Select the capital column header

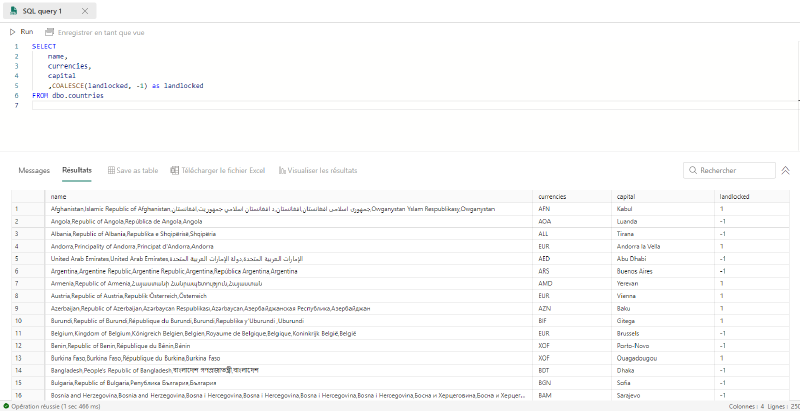point(663,196)
